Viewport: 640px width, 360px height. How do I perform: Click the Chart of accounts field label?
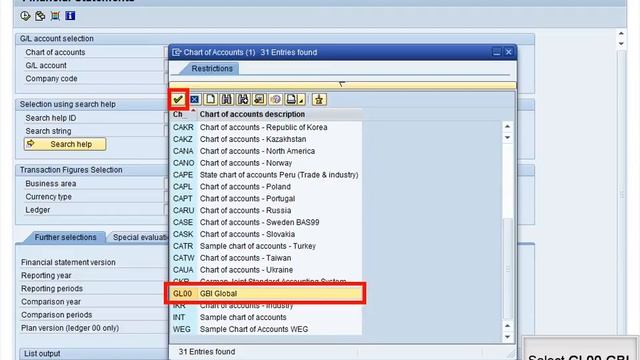pos(55,52)
